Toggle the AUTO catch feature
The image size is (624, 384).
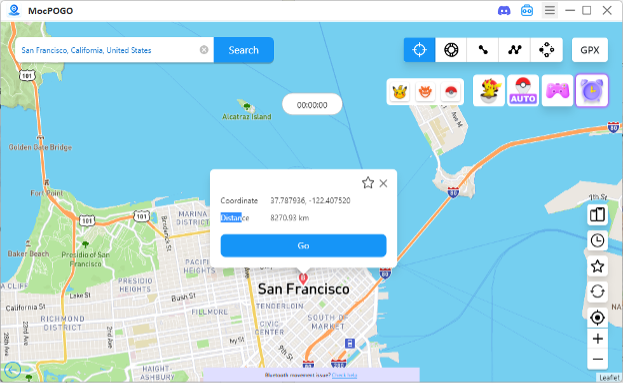[523, 91]
